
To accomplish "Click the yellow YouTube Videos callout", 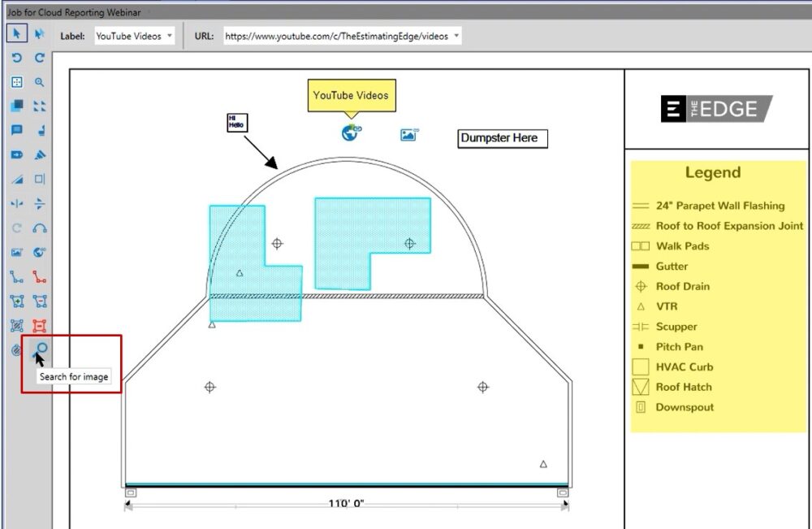I will (x=350, y=95).
